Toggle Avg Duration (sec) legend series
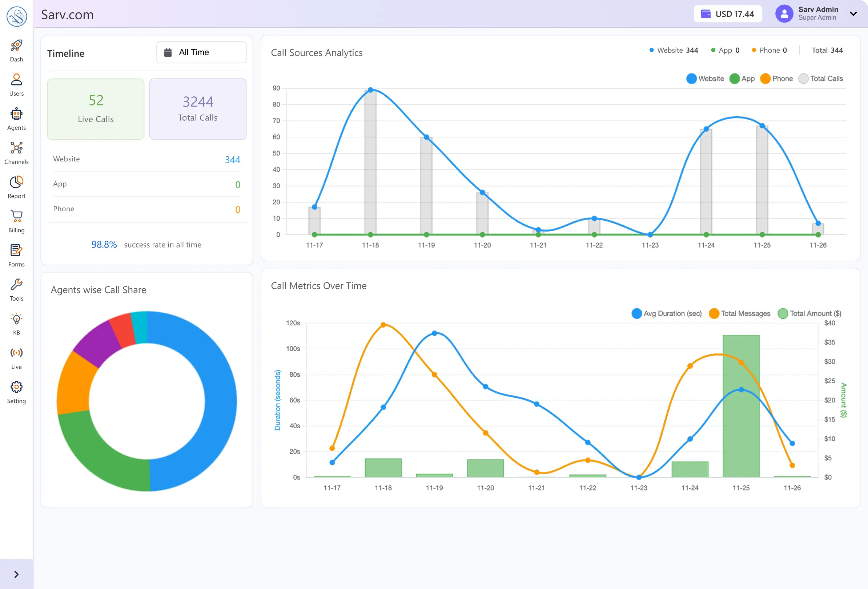This screenshot has height=589, width=868. [666, 314]
